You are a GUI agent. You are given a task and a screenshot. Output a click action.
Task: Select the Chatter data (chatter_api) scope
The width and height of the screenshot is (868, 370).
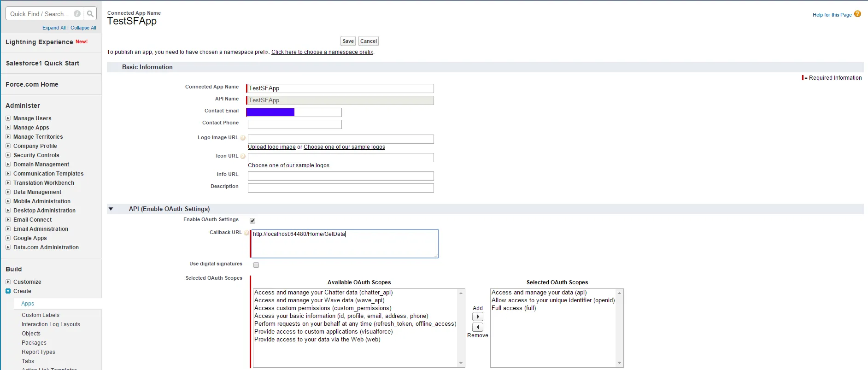point(323,293)
